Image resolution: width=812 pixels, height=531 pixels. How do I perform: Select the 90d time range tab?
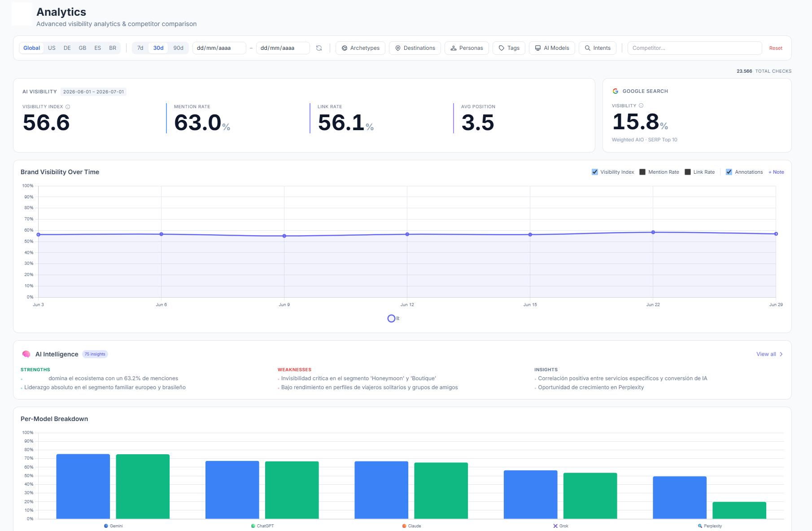pyautogui.click(x=179, y=48)
